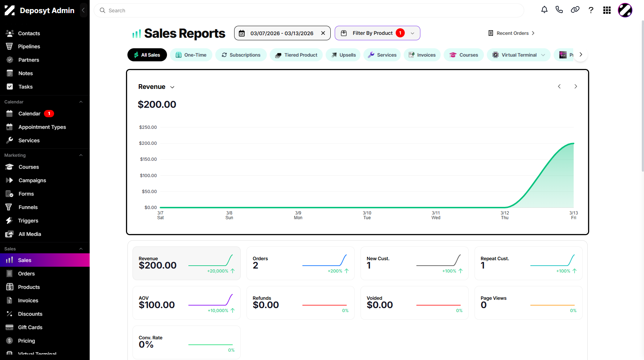The width and height of the screenshot is (644, 360).
Task: Select the Revenue summary card
Action: coord(187,263)
